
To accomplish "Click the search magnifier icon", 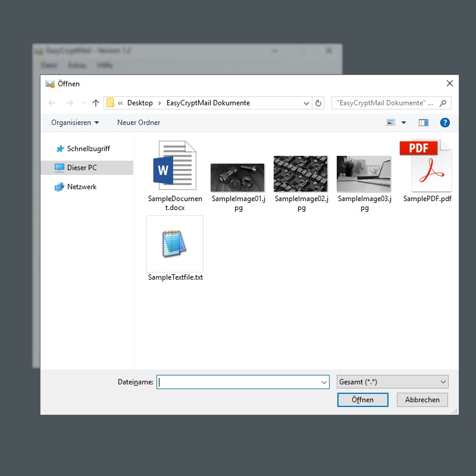I will [x=443, y=103].
